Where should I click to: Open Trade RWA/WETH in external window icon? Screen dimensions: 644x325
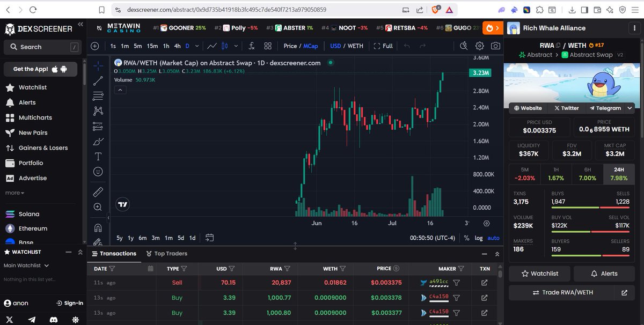tap(624, 292)
